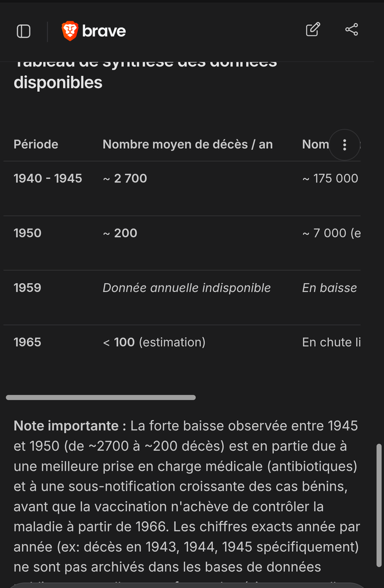Click the Brave lion logo
384x588 pixels.
pos(70,31)
